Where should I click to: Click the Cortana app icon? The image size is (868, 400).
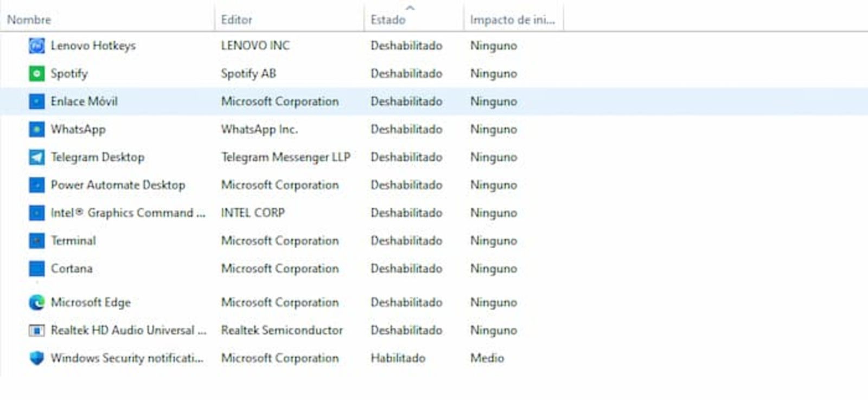click(x=36, y=269)
